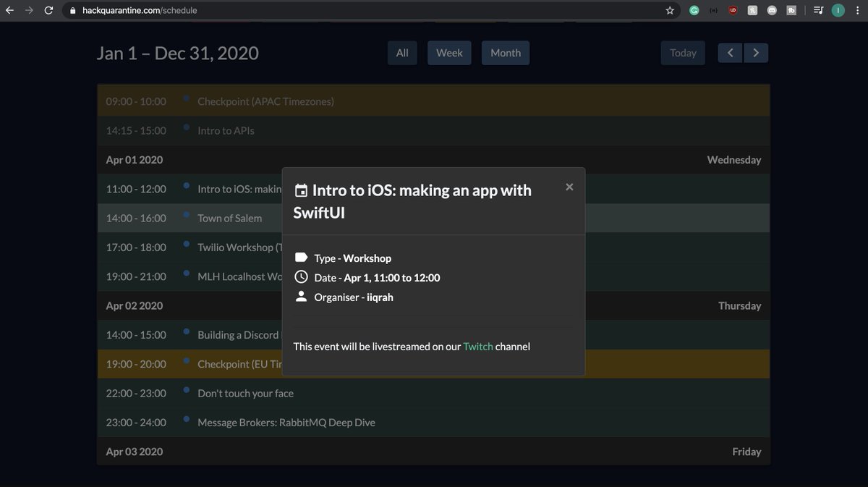
Task: Click the person icon beside Organiser
Action: click(301, 297)
